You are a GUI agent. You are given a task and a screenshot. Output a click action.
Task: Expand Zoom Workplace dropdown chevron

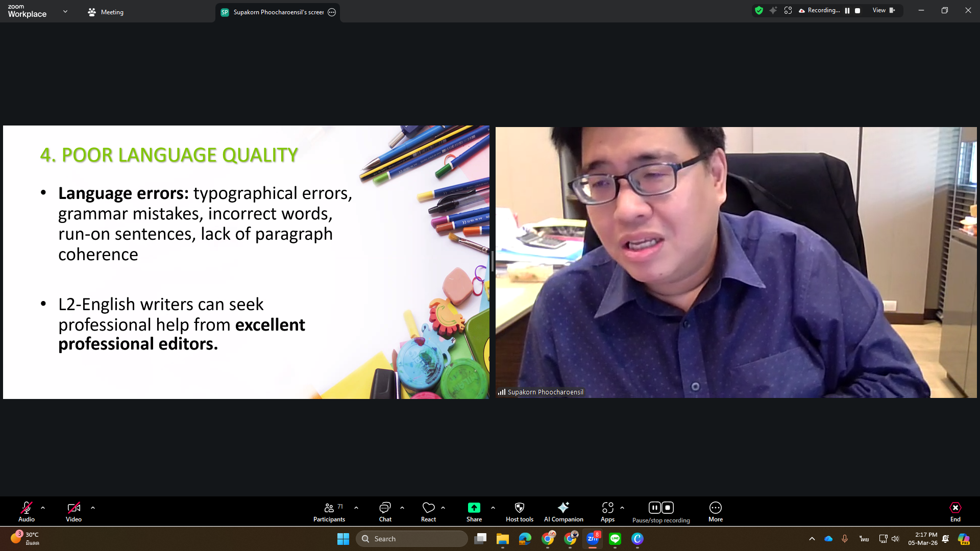pyautogui.click(x=65, y=11)
